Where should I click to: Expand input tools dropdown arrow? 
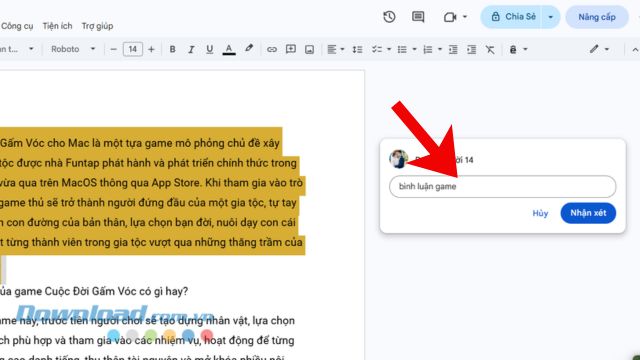[525, 49]
